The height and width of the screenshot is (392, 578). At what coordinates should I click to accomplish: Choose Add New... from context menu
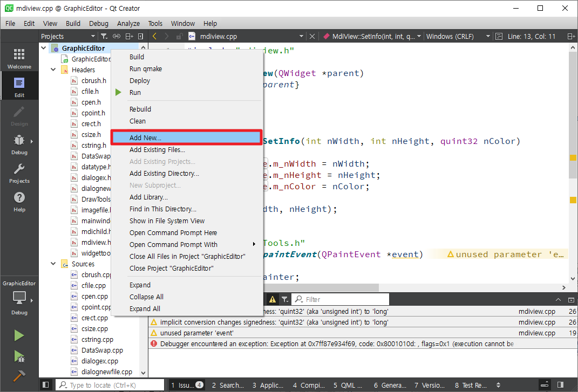pyautogui.click(x=187, y=137)
